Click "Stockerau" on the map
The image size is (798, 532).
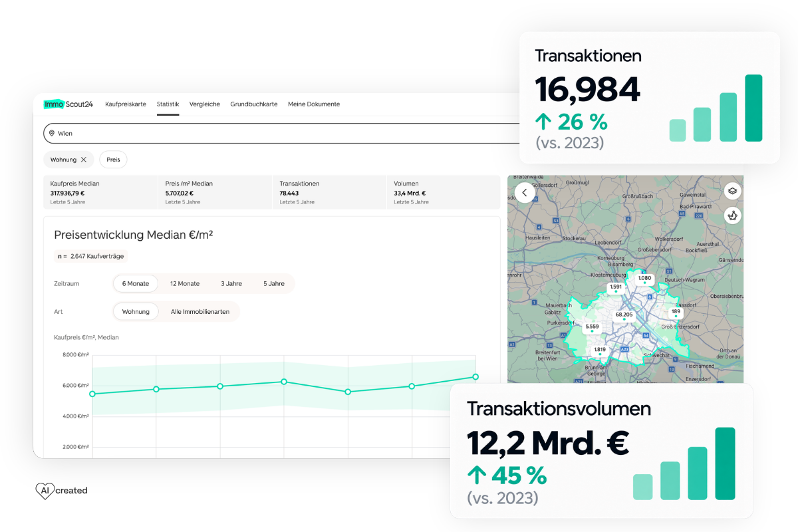click(x=574, y=237)
